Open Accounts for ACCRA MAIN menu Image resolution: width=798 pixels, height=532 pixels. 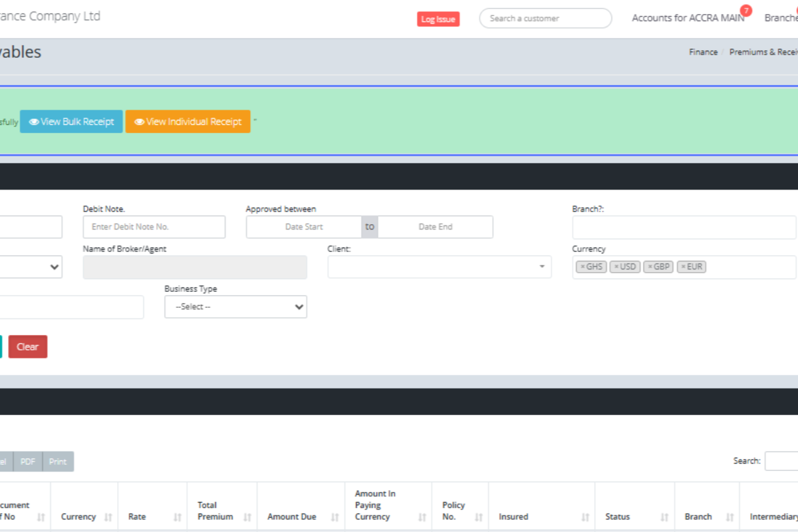(x=688, y=18)
